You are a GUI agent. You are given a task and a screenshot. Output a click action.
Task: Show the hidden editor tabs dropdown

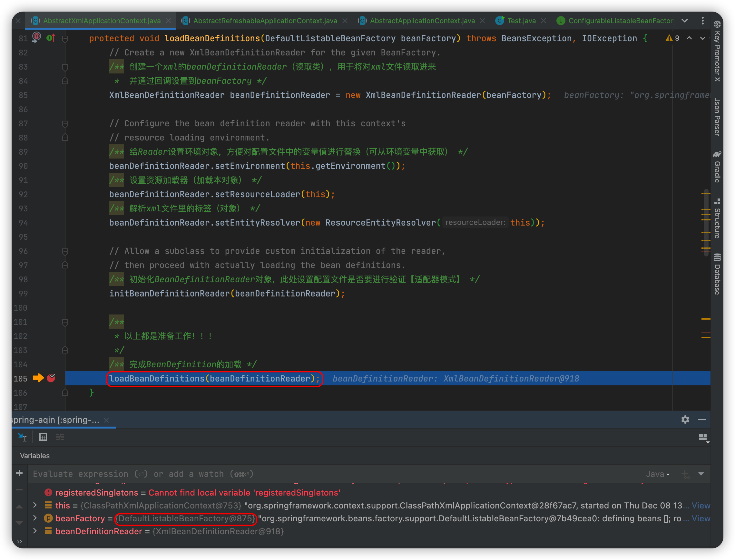coord(685,21)
